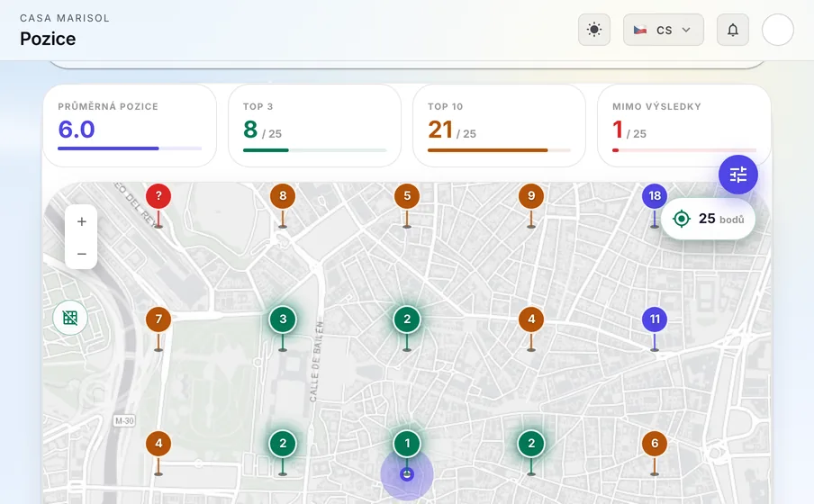Select the purple pin numbered 18
814x504 pixels.
point(654,196)
